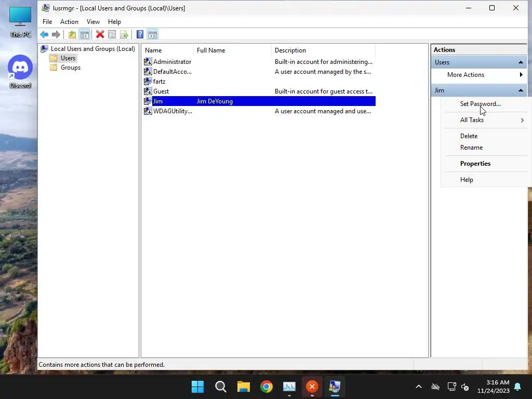
Task: Open taskbar Search
Action: pyautogui.click(x=220, y=387)
